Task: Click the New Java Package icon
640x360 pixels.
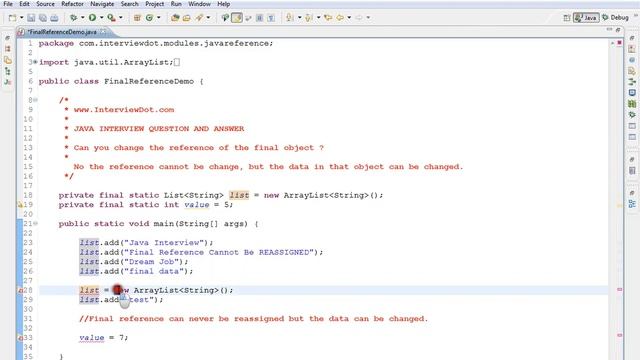Action: point(137,18)
